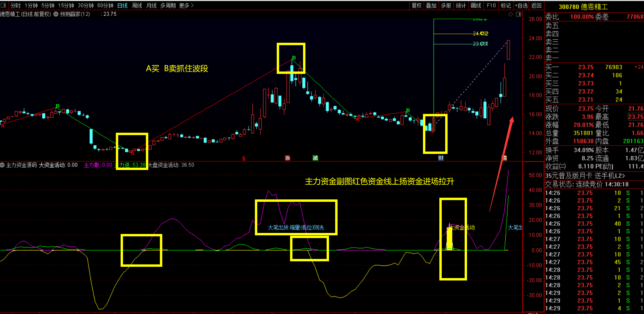Click the 减 marker below the candles
Image resolution: width=644 pixels, height=314 pixels.
pyautogui.click(x=315, y=158)
